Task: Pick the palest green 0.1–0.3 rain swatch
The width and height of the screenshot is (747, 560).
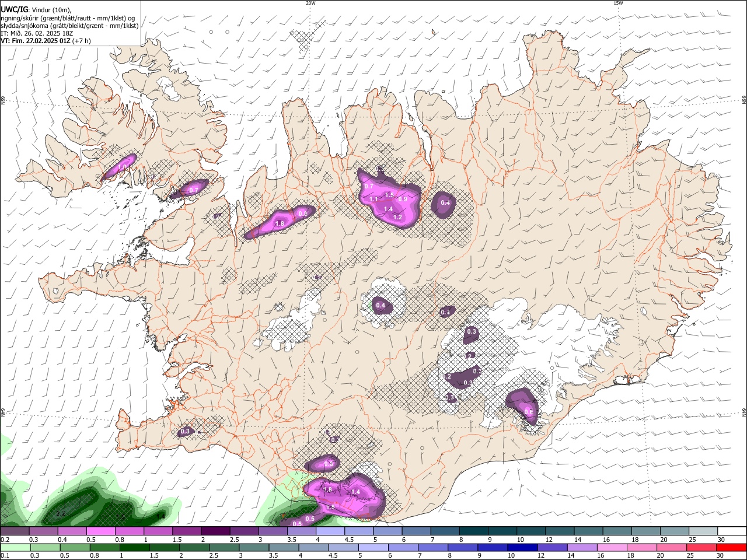Action: [15, 547]
